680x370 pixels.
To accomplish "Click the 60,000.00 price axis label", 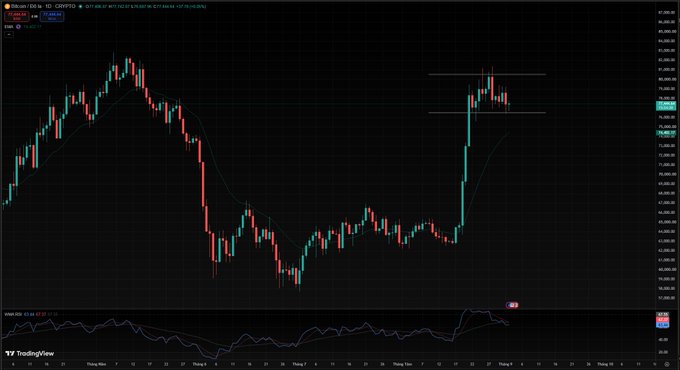I will pos(667,269).
